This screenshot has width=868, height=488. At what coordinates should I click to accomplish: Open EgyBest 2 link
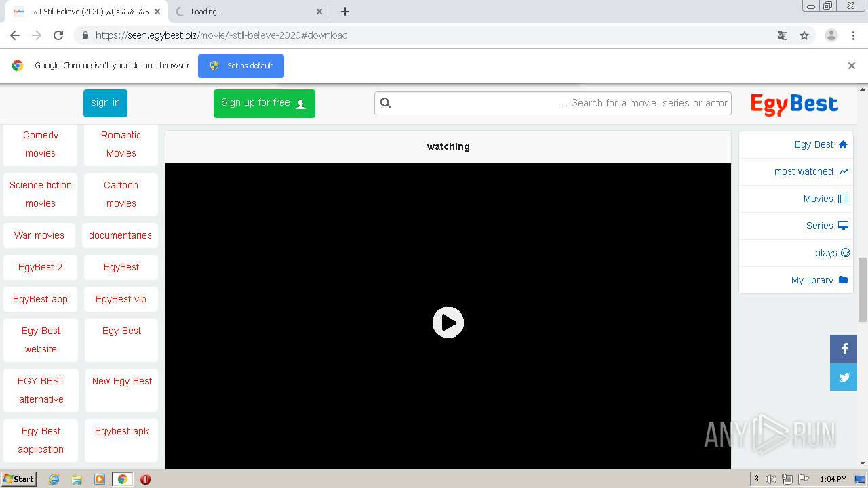pos(40,267)
